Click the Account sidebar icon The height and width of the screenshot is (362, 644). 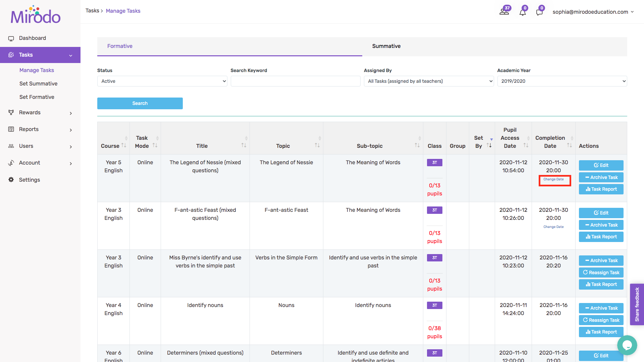[11, 163]
